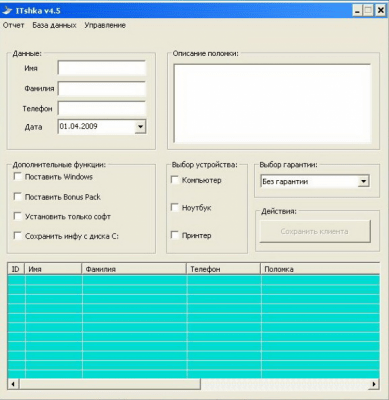Screen dimensions: 389x400
Task: Select the Принтер device checkbox
Action: click(175, 235)
